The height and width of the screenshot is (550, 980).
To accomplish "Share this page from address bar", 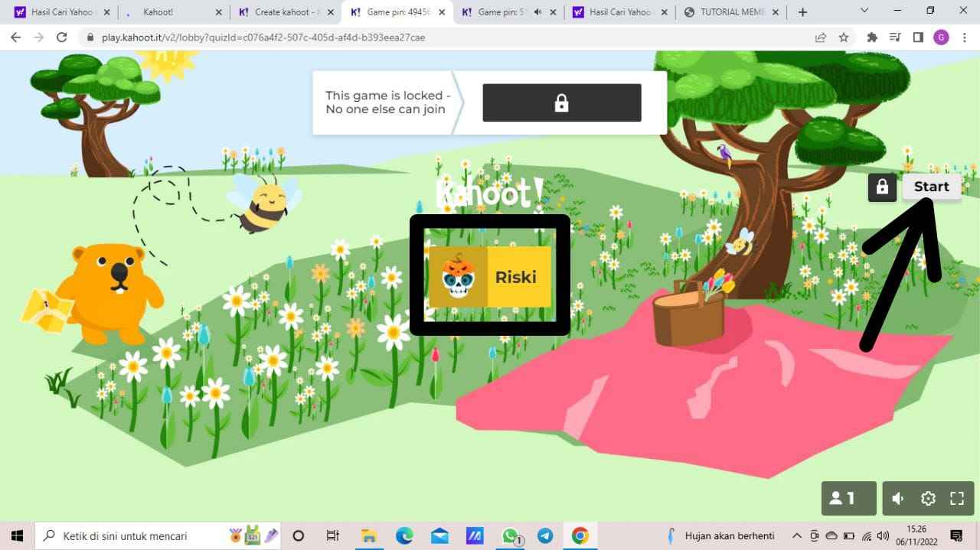I will coord(821,37).
